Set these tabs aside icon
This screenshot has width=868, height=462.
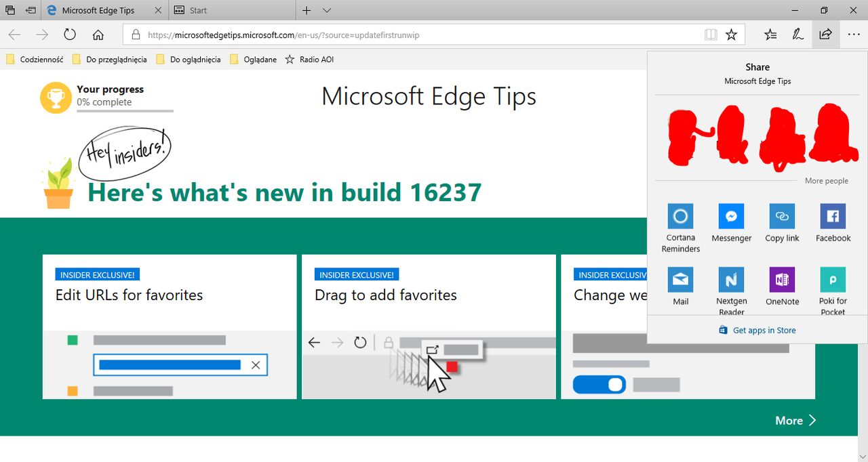click(31, 10)
